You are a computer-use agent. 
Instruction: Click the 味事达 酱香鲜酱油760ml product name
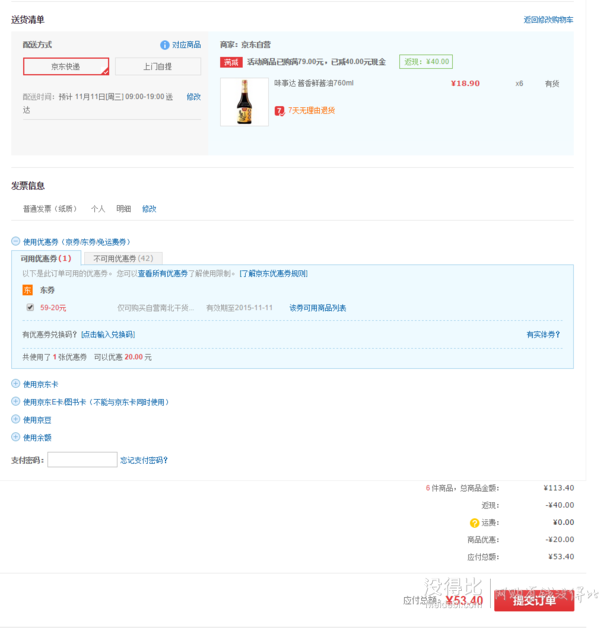coord(314,83)
